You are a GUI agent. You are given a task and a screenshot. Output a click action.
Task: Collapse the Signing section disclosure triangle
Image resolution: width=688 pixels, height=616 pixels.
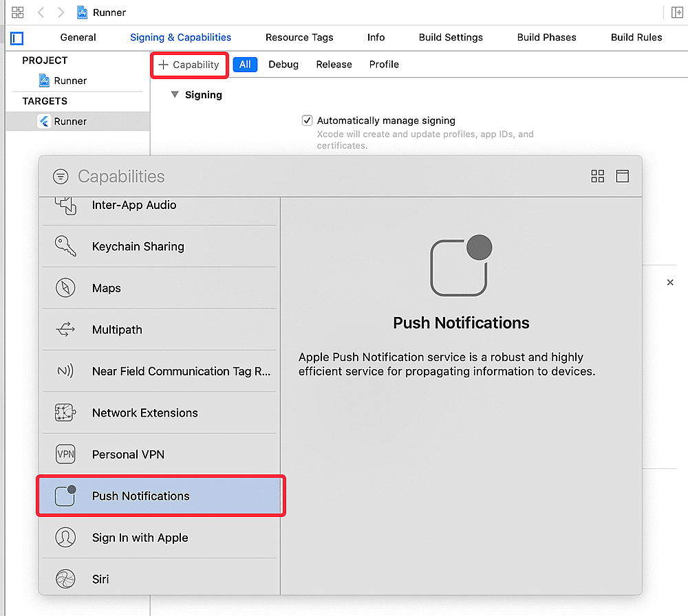[x=175, y=95]
